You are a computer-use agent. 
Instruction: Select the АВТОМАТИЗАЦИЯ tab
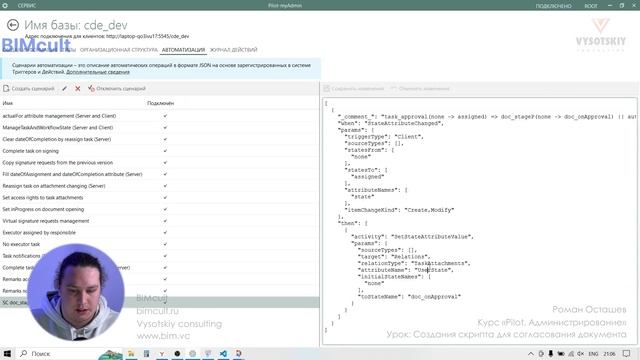coord(183,50)
